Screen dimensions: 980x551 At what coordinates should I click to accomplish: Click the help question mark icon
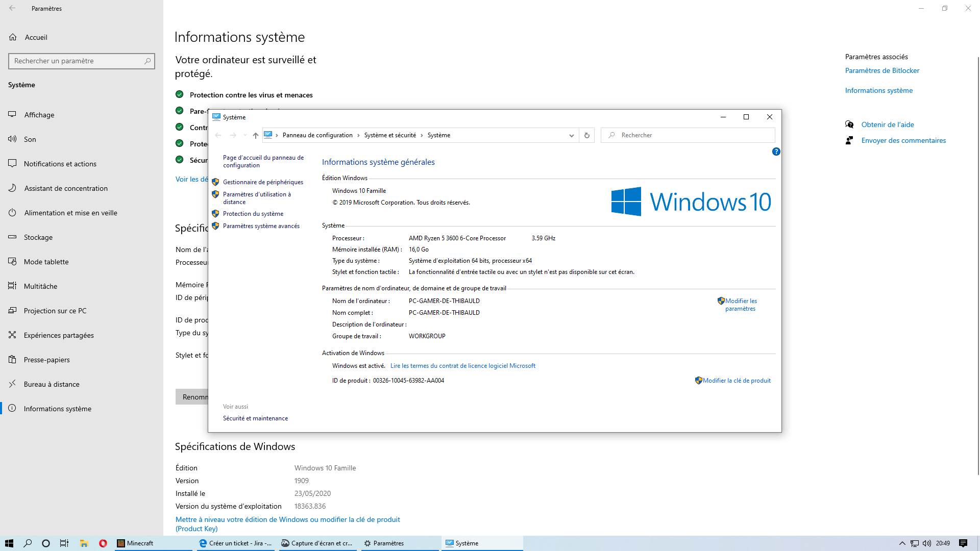(x=776, y=152)
